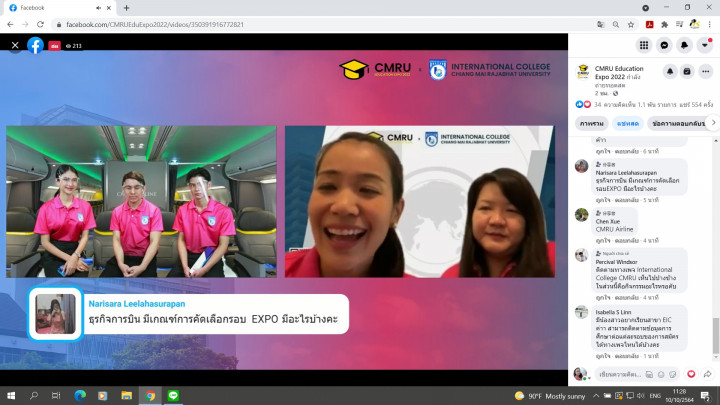
Task: Show hidden system tray icons
Action: coord(596,395)
